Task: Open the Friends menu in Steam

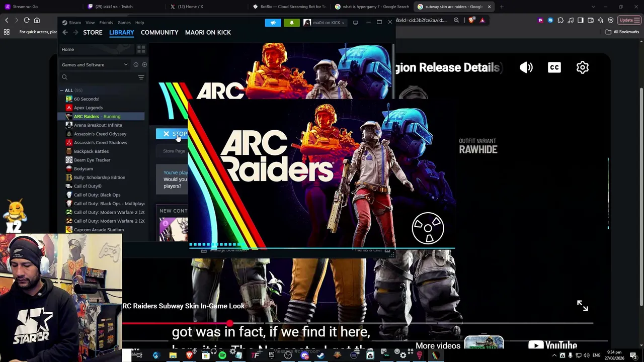Action: pos(106,23)
